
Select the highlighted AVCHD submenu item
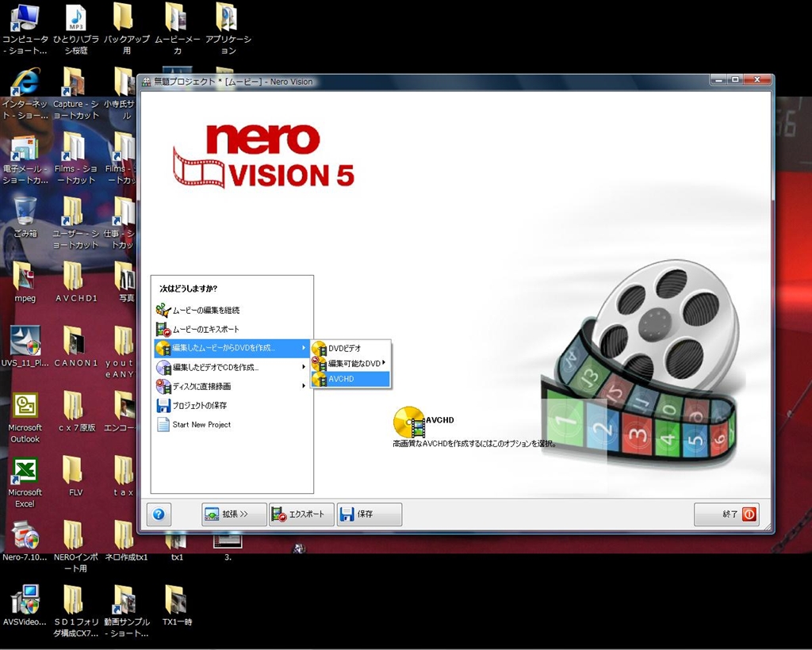pyautogui.click(x=350, y=379)
